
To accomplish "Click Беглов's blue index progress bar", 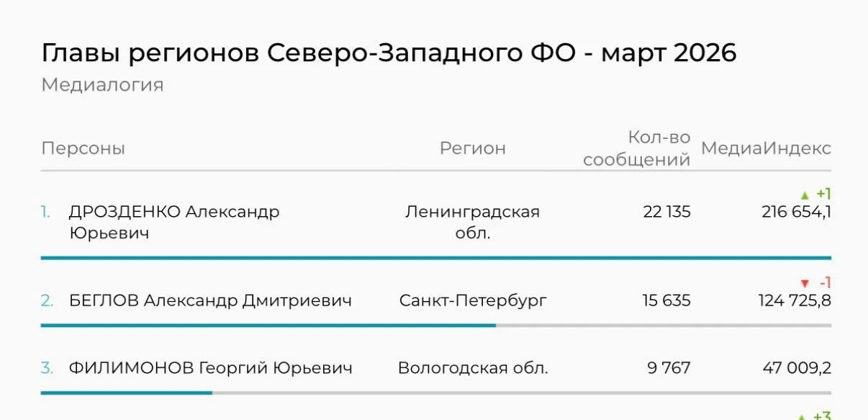I will click(268, 325).
